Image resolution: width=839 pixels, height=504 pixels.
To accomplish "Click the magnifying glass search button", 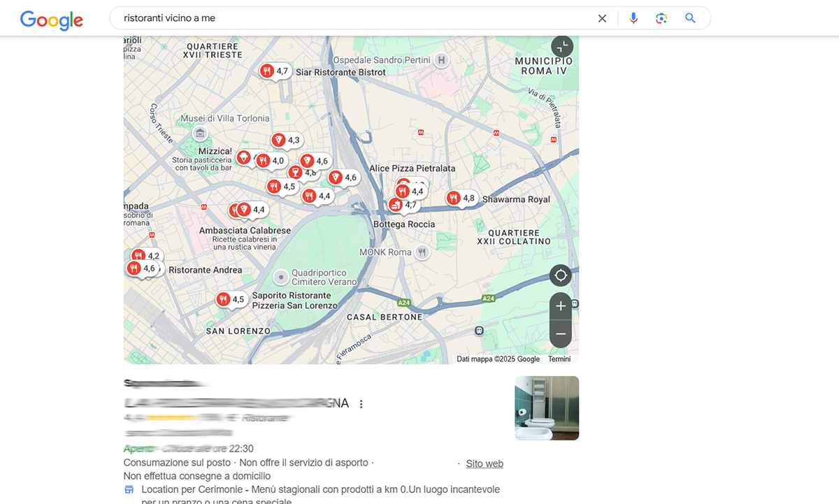I will pyautogui.click(x=690, y=18).
